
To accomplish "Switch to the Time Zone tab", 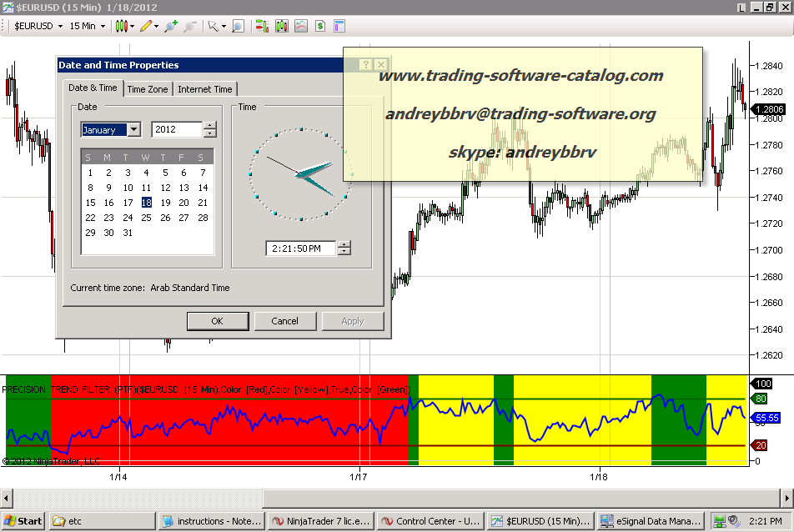I will [x=148, y=89].
